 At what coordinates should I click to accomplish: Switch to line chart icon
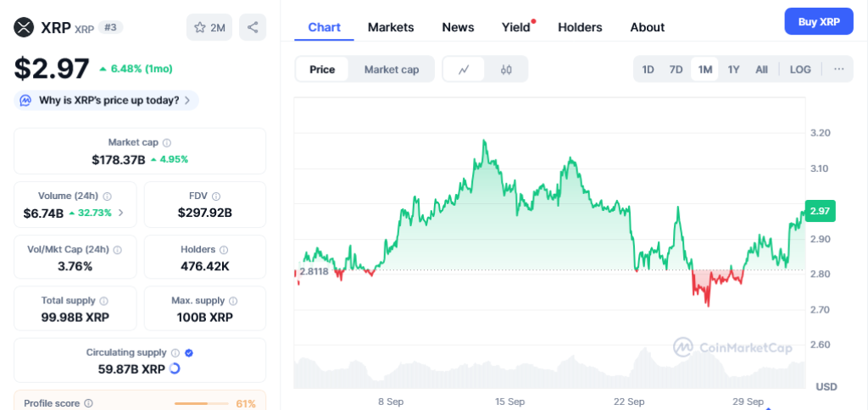coord(464,69)
